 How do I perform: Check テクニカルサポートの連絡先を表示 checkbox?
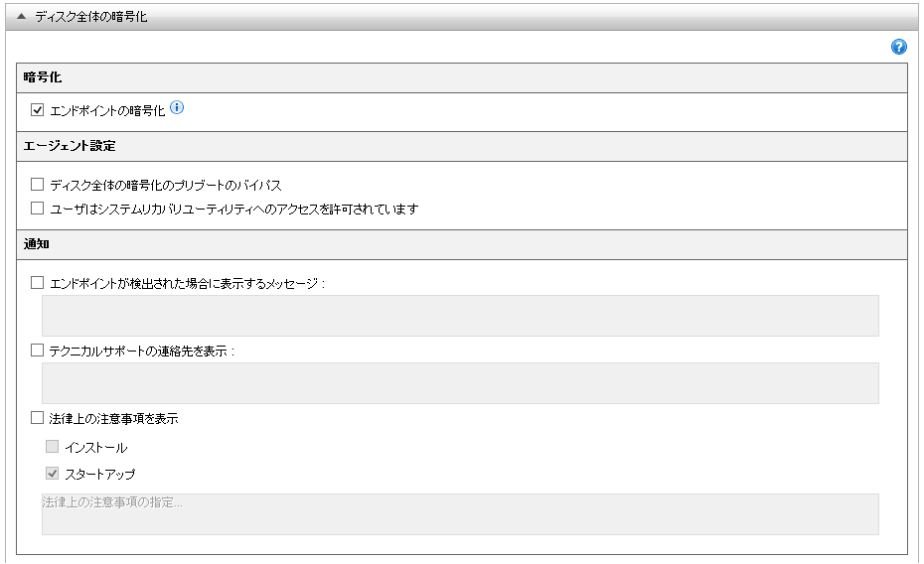click(x=38, y=351)
